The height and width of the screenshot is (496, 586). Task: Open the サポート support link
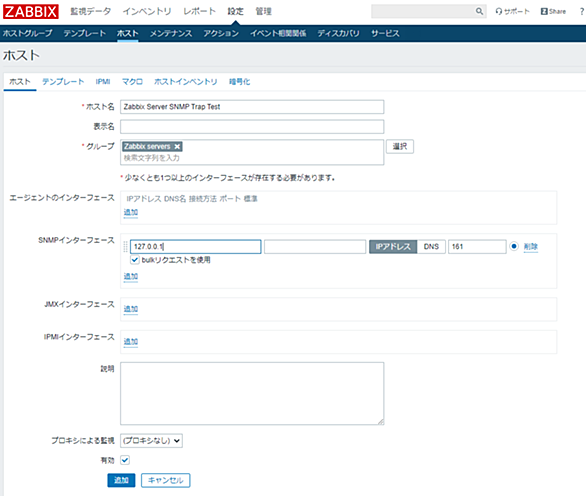[x=512, y=12]
